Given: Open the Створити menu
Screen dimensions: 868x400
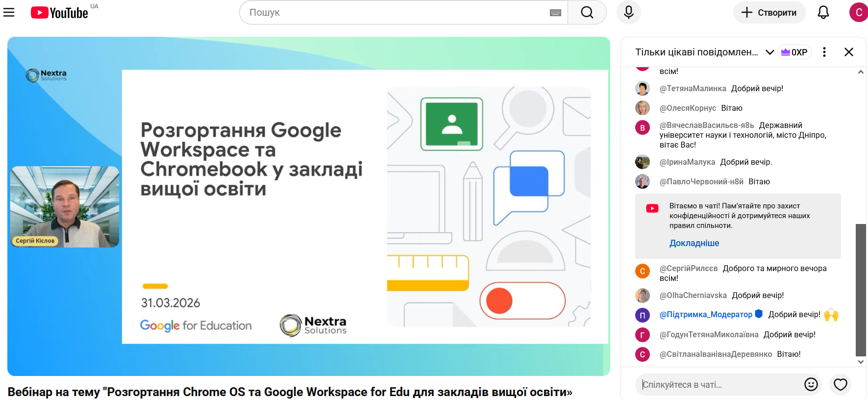Looking at the screenshot, I should coord(769,12).
